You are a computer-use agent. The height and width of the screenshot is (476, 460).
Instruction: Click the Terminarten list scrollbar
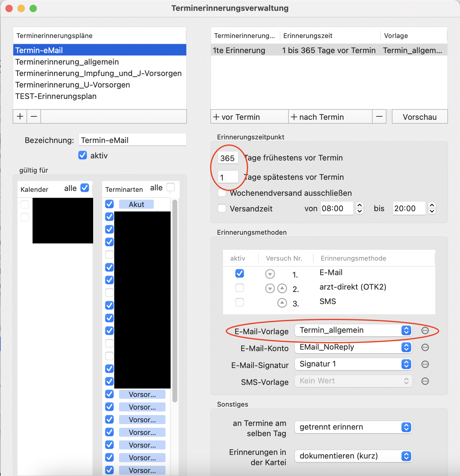click(x=175, y=301)
